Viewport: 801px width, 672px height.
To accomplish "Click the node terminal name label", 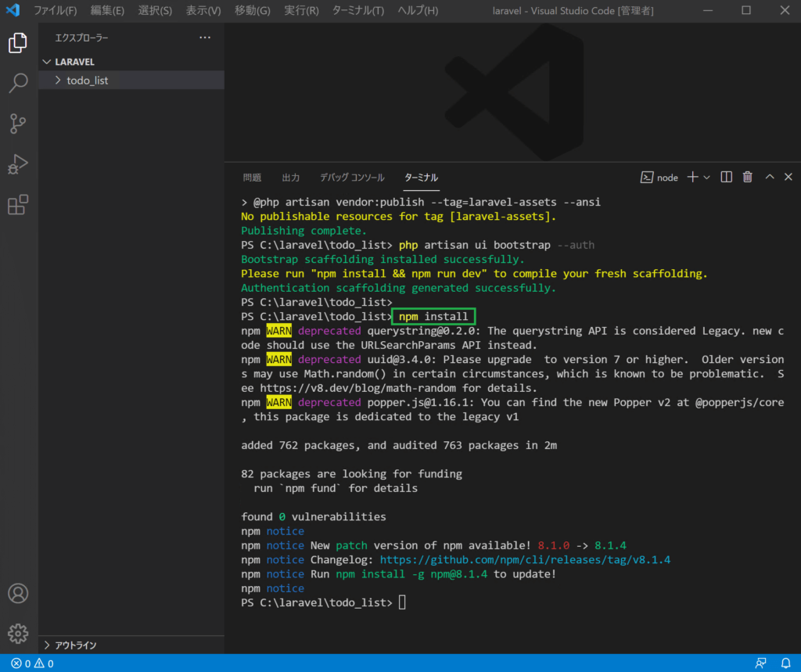I will coord(667,178).
